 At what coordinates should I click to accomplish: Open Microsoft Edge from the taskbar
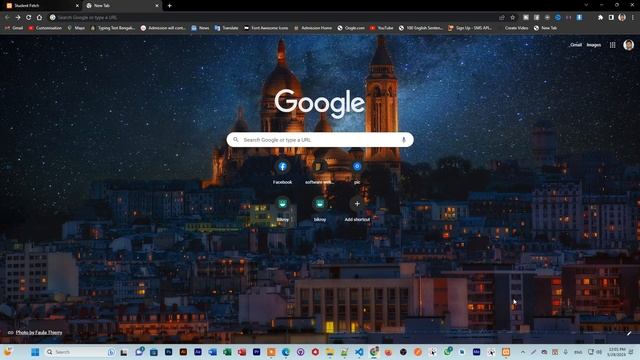point(286,352)
